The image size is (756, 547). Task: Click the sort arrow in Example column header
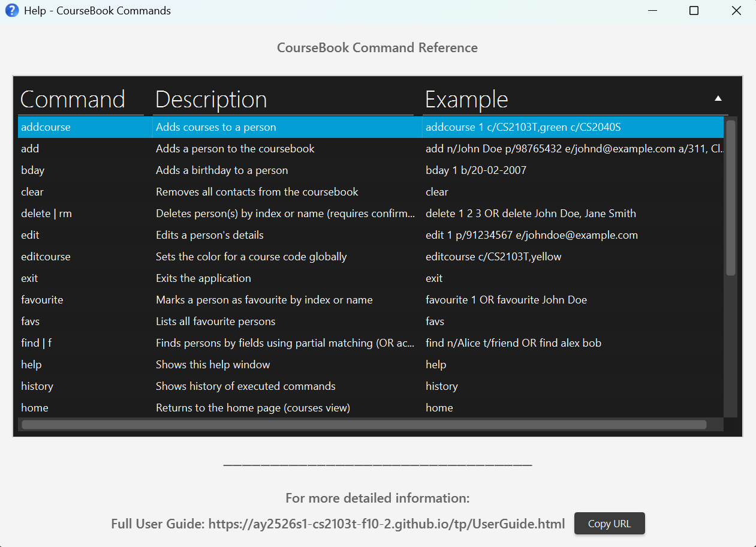coord(718,99)
